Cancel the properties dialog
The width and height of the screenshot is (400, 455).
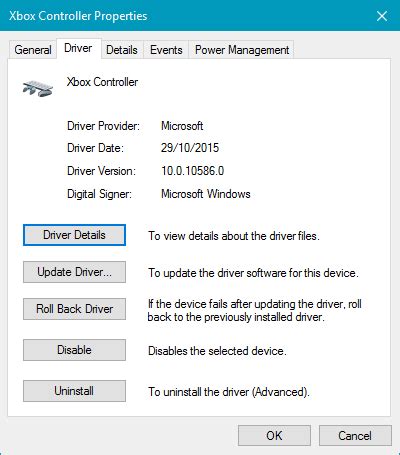(x=355, y=436)
